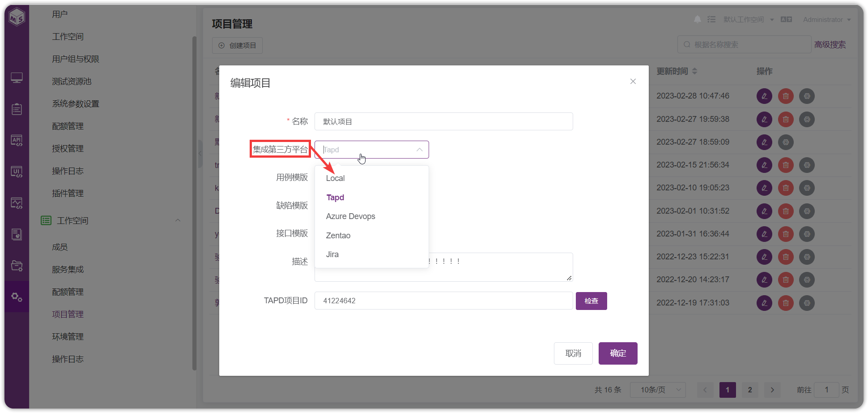Open the workstation monitor icon in sidebar
Screen dimensions: 868x413
[17, 78]
